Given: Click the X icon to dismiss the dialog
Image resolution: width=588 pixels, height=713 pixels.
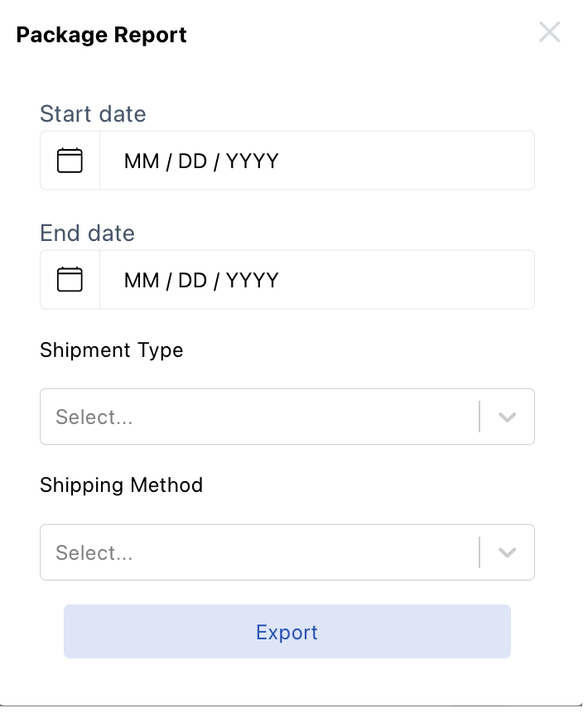Looking at the screenshot, I should pos(549,32).
